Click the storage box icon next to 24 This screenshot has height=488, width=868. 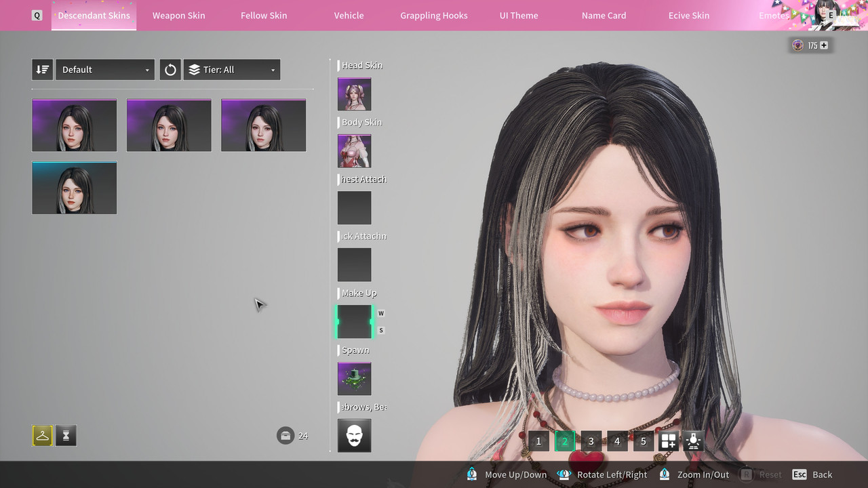pos(285,436)
